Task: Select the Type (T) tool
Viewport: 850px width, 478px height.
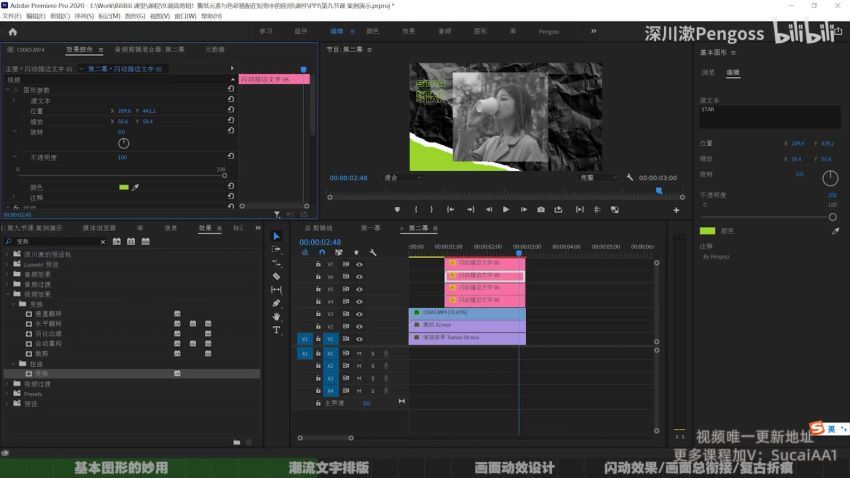Action: click(277, 329)
